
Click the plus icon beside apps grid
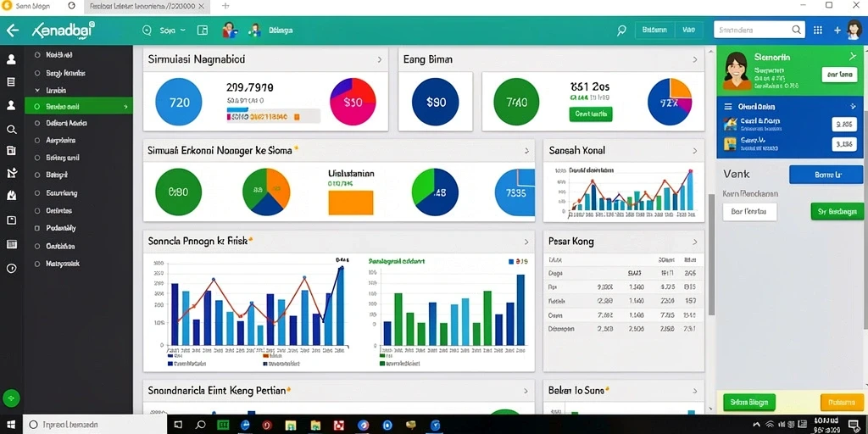pyautogui.click(x=837, y=31)
